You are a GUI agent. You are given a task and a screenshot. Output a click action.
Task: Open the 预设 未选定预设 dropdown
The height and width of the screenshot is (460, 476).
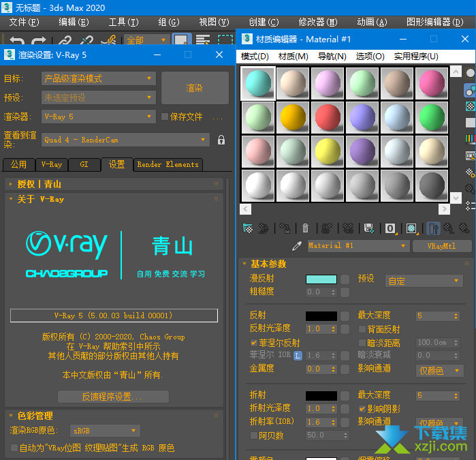pos(99,97)
